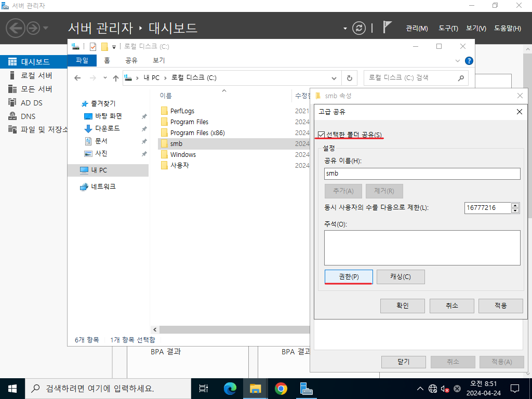532x399 pixels.
Task: Go forward in File Explorer
Action: pos(92,78)
